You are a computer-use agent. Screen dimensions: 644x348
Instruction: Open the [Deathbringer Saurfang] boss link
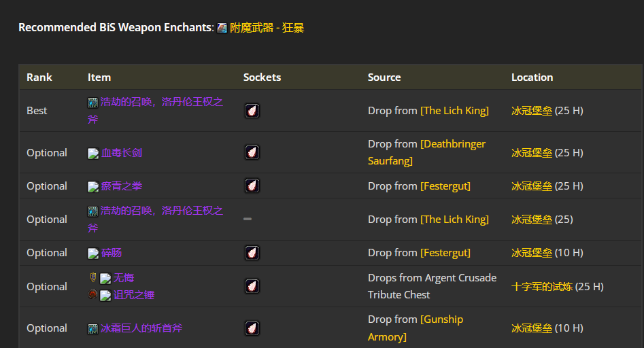pos(426,152)
